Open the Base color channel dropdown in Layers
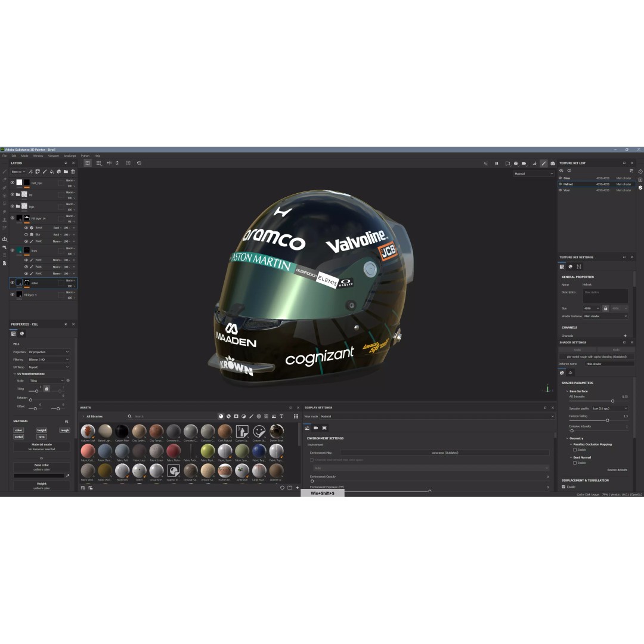Screen dimensions: 644x644 (18, 172)
